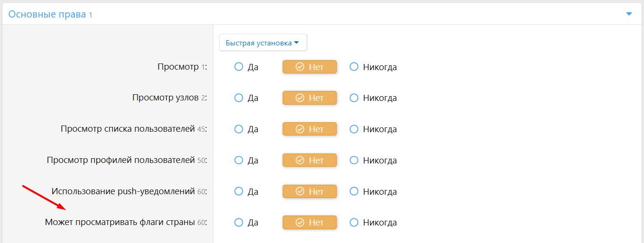Set Просмотр списка пользователей to Никогда
644x243 pixels.
click(x=354, y=129)
